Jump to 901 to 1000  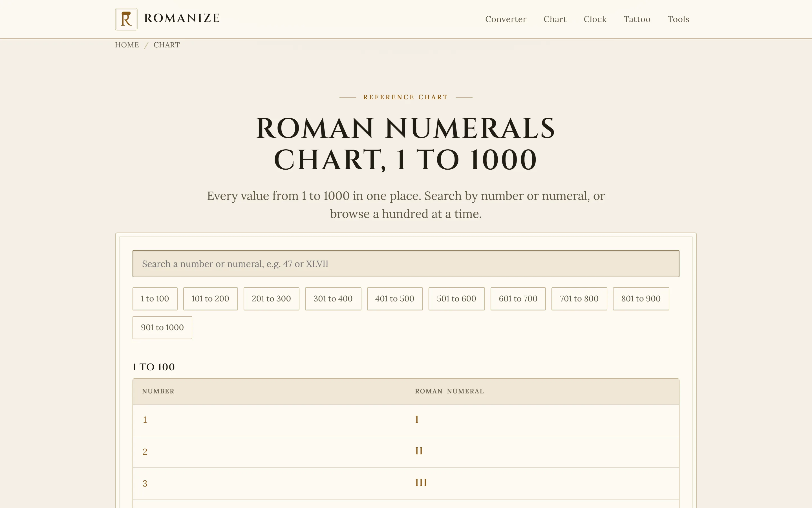tap(162, 328)
